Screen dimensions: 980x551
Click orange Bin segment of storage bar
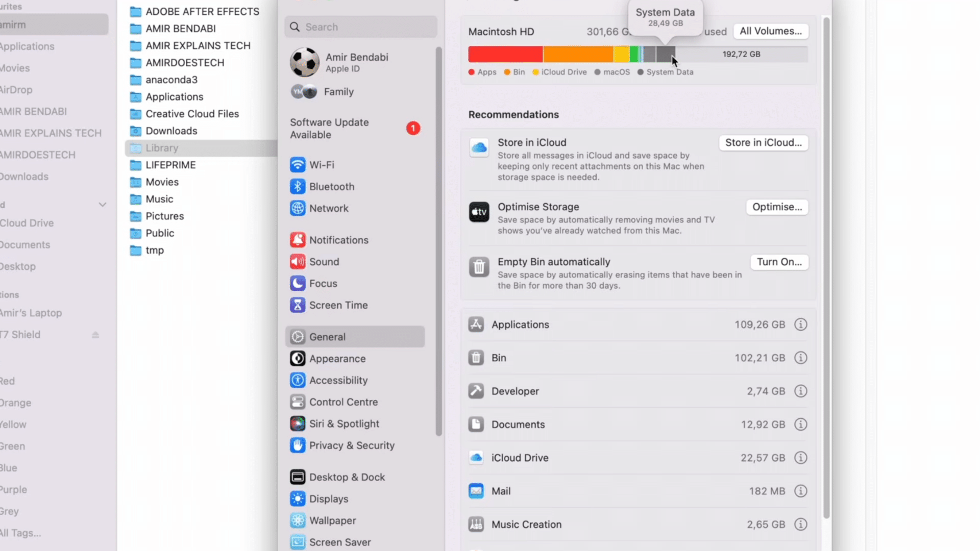[x=578, y=54]
